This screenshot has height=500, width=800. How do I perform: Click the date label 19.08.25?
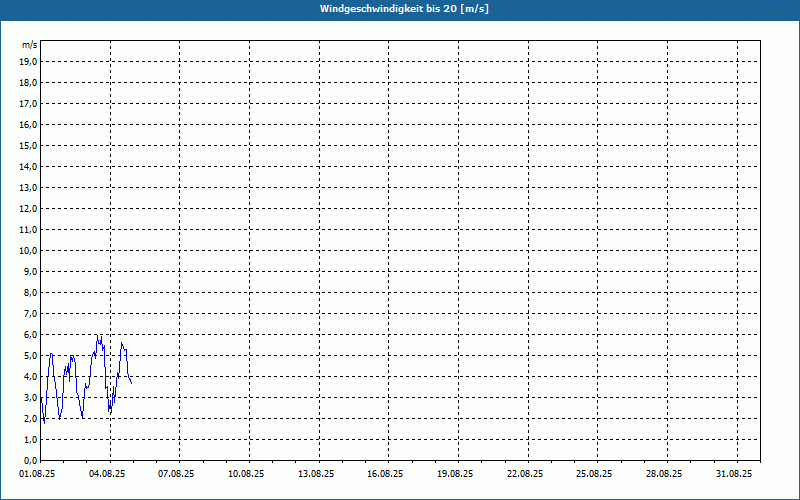tap(455, 474)
